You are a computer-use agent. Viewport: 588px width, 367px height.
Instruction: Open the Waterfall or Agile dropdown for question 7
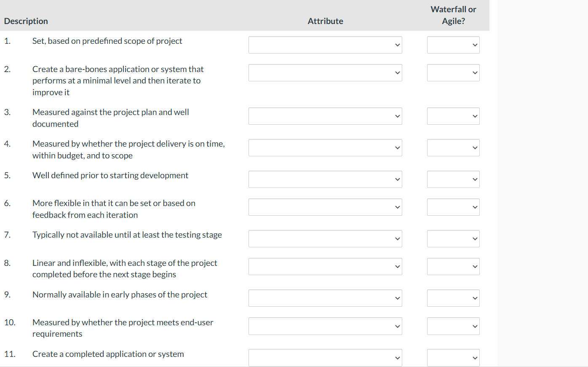pyautogui.click(x=453, y=238)
